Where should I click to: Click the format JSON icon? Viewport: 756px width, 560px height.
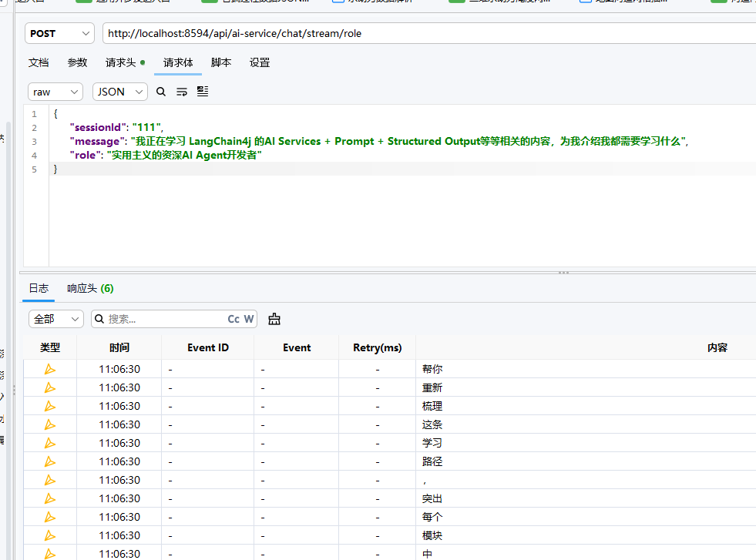click(x=203, y=92)
